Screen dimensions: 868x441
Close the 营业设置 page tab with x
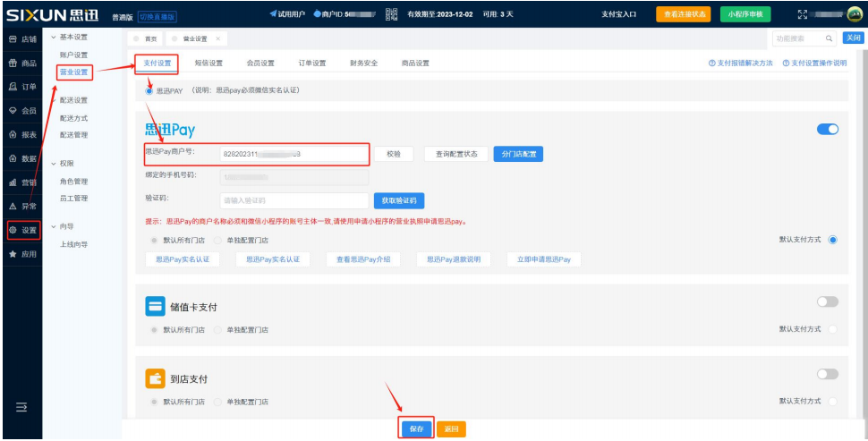[217, 38]
